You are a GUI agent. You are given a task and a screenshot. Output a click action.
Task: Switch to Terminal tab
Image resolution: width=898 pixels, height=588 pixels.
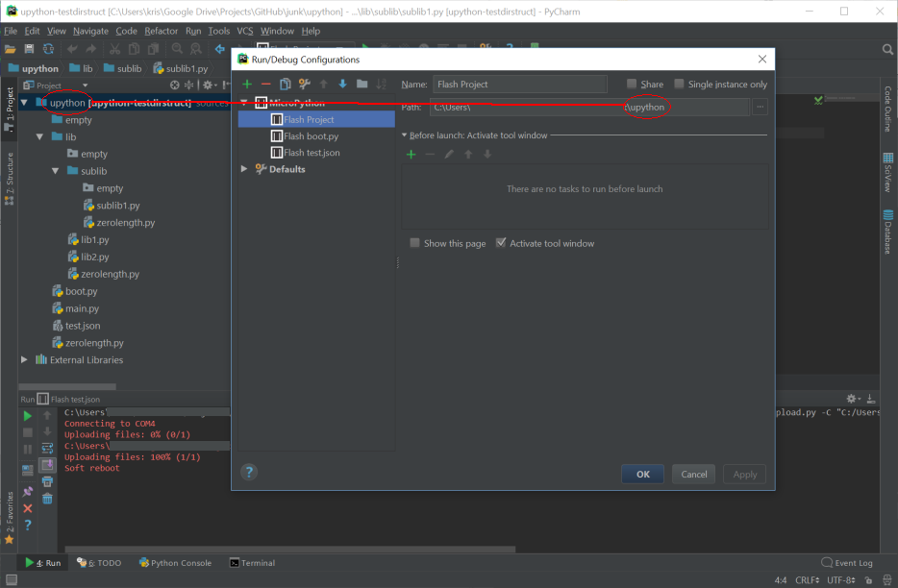click(252, 563)
